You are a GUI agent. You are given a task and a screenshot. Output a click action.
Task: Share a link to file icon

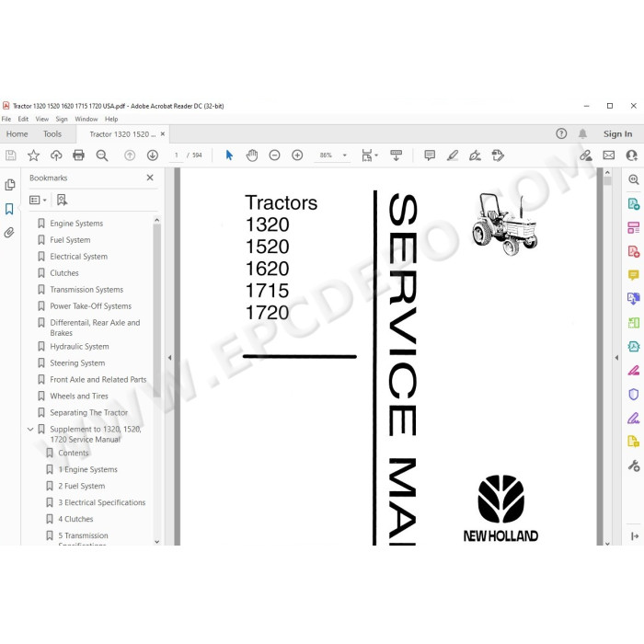[x=586, y=155]
